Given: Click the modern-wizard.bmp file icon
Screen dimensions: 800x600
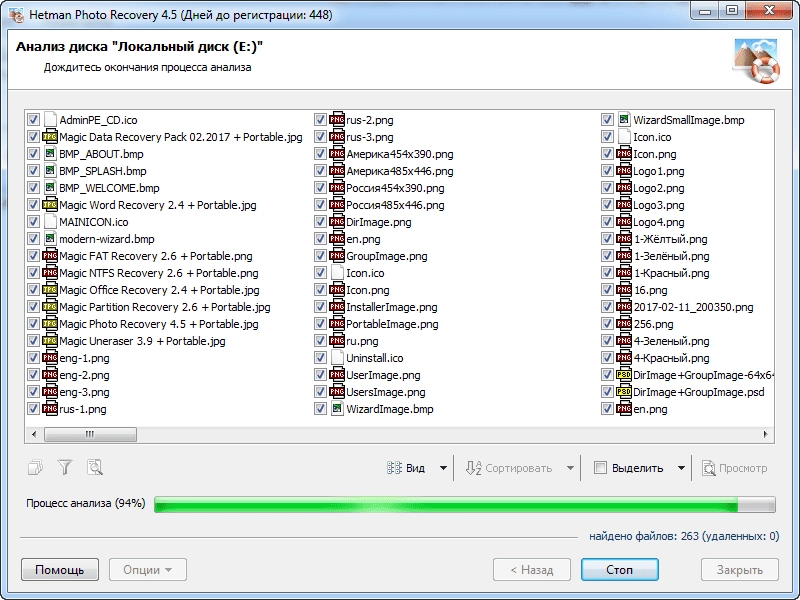Looking at the screenshot, I should [50, 239].
